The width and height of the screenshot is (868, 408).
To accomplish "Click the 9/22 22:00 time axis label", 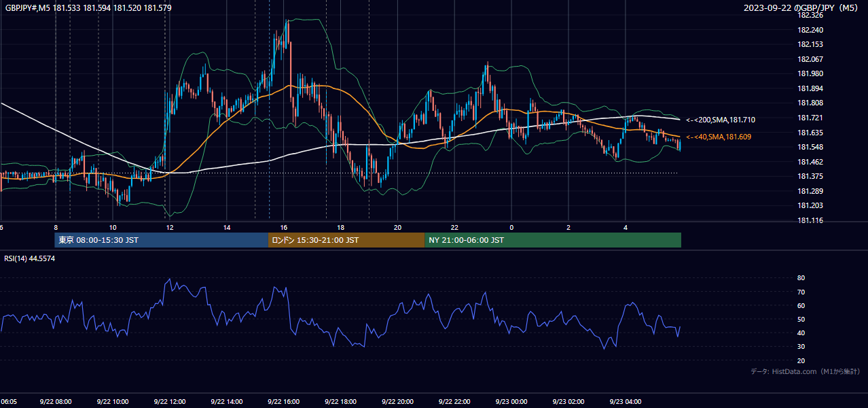I will [454, 401].
